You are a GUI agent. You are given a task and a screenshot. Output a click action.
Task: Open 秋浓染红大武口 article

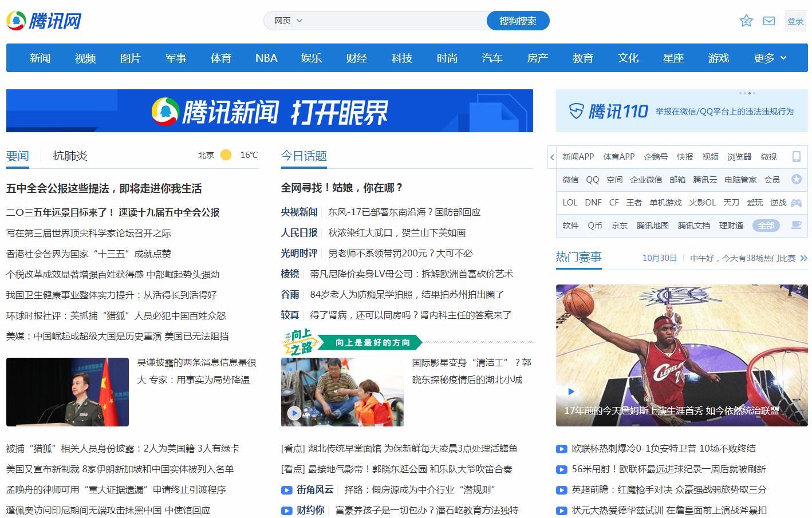pos(397,233)
